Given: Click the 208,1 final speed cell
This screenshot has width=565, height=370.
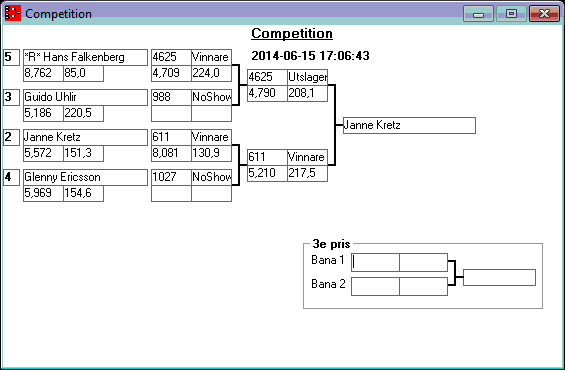Looking at the screenshot, I should [x=307, y=93].
